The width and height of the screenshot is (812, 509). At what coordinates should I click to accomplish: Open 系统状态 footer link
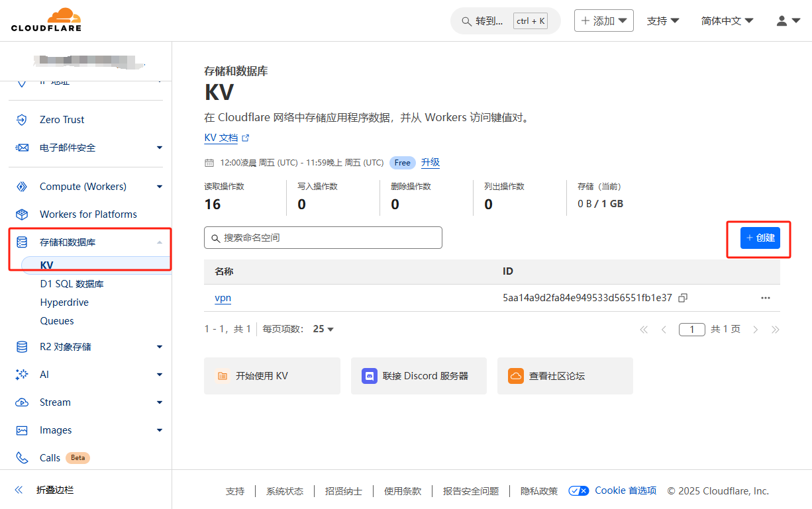tap(285, 491)
